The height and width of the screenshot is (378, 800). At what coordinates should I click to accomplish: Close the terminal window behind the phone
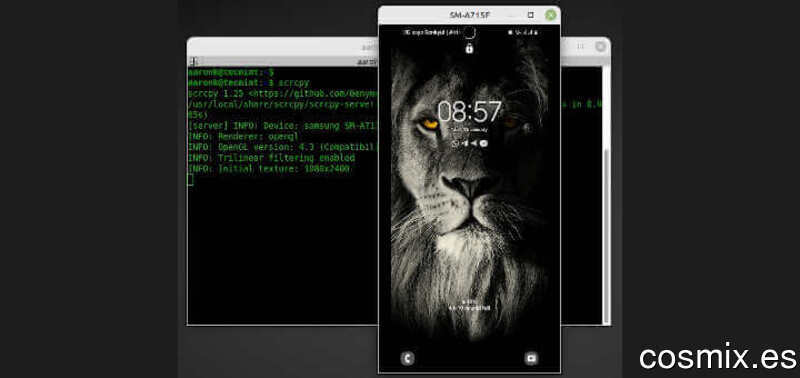[x=601, y=46]
